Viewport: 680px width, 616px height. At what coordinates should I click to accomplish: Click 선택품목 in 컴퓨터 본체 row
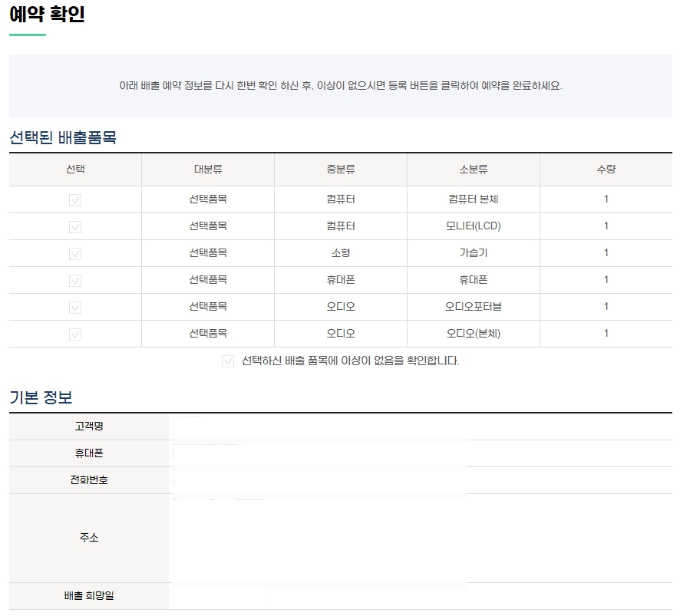[208, 199]
